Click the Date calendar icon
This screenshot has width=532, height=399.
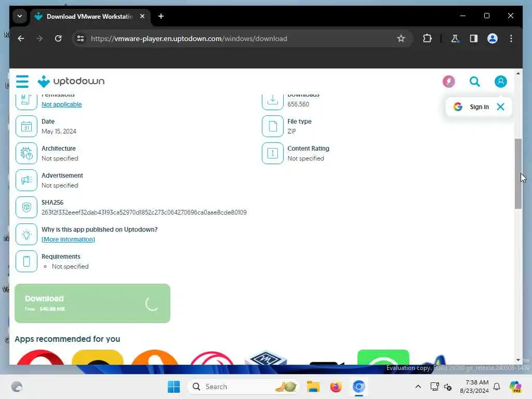click(x=26, y=126)
